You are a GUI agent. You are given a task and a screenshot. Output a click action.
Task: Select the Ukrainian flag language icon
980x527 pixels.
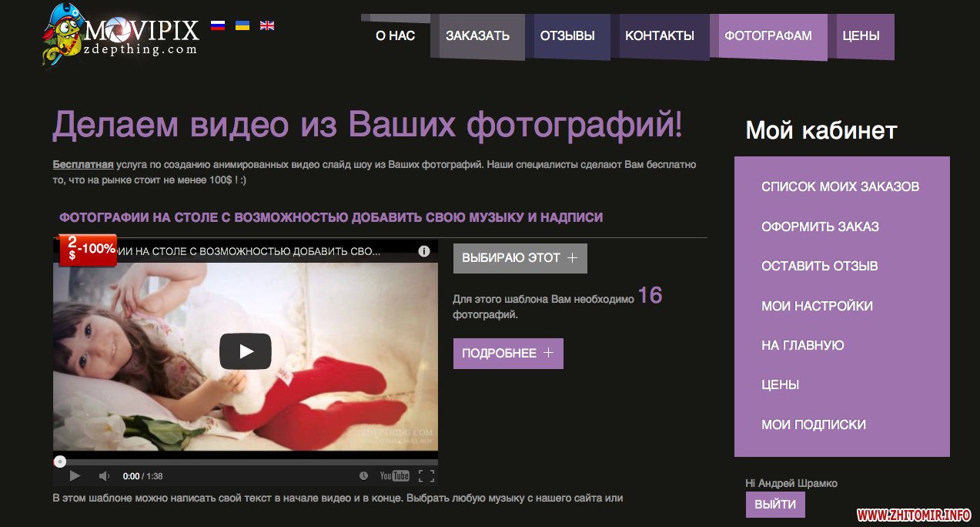[242, 25]
